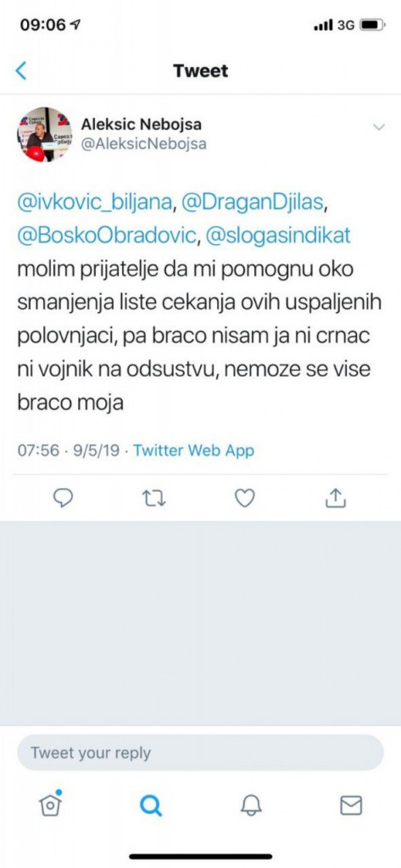Screen dimensions: 401x868
Task: Open the Search magnifier tab
Action: click(x=151, y=805)
